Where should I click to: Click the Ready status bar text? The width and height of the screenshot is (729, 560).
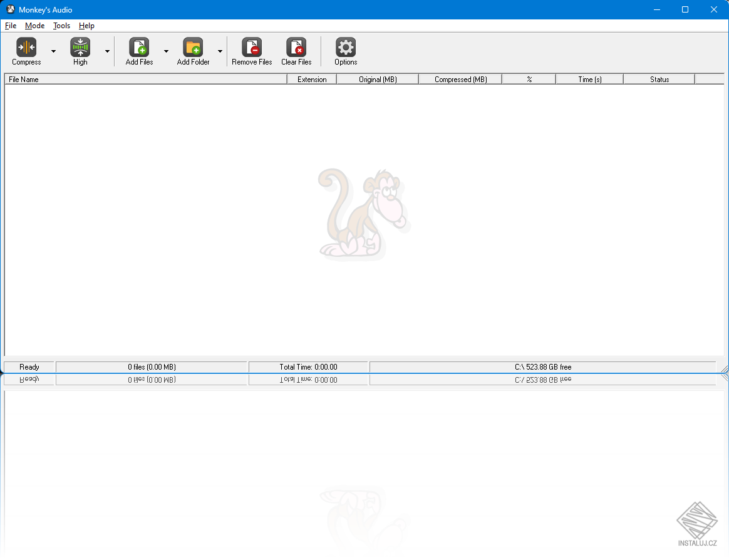tap(29, 367)
